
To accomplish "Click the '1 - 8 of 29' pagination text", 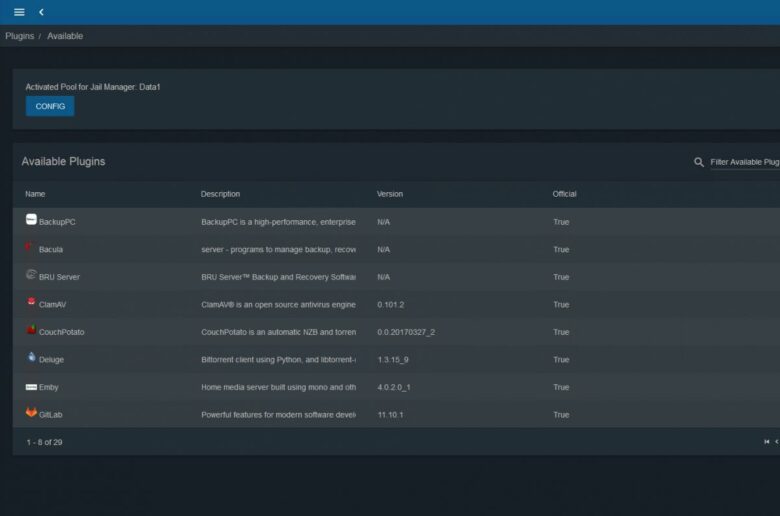I will coord(44,442).
